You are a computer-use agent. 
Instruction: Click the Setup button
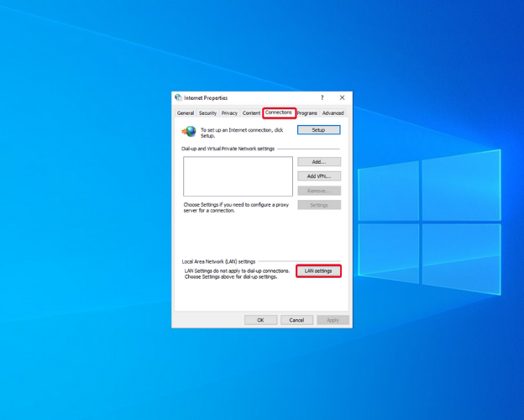click(x=319, y=129)
